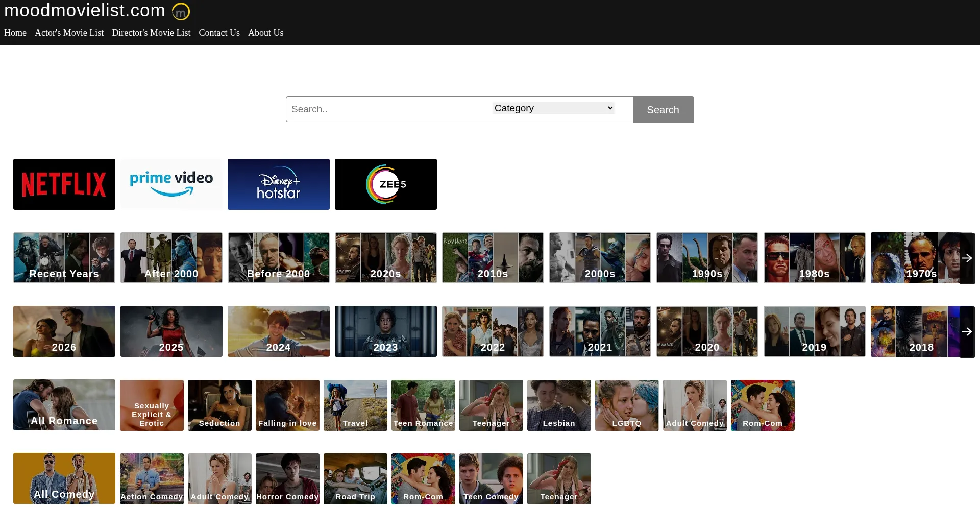Open the 2023 year tile
The width and height of the screenshot is (980, 507).
tap(386, 331)
